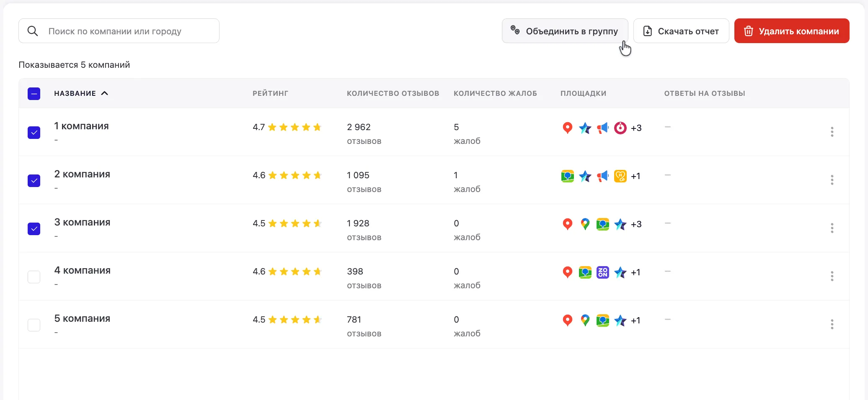Click blue star platform icon in 3 компания row
Screen dimensions: 868x400
620,224
